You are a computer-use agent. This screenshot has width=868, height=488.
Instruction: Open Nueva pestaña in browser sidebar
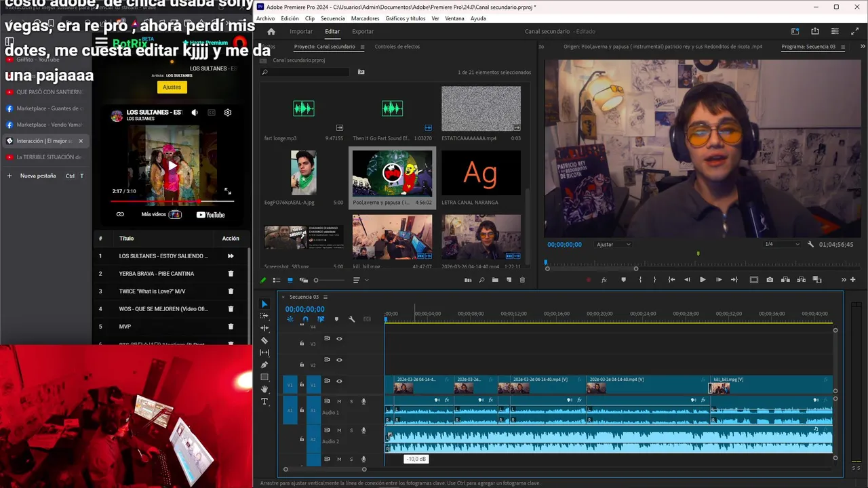point(38,176)
